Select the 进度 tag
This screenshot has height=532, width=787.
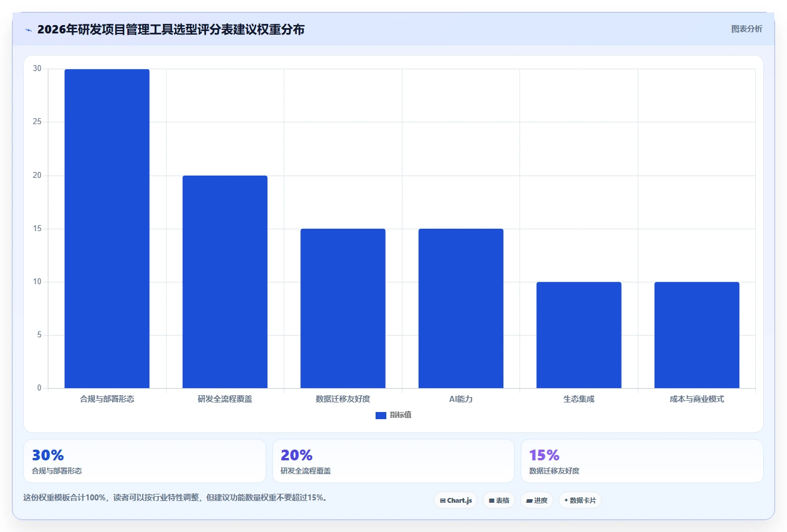pos(537,500)
